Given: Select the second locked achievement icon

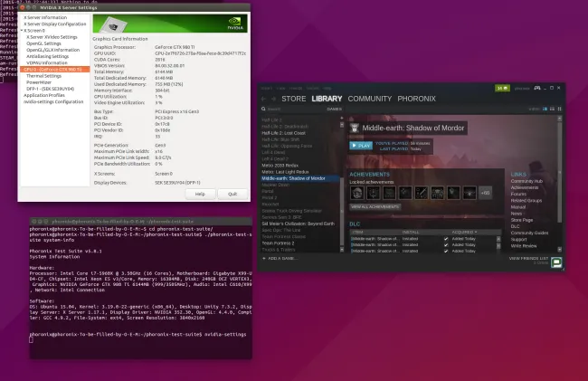Looking at the screenshot, I should coord(373,193).
